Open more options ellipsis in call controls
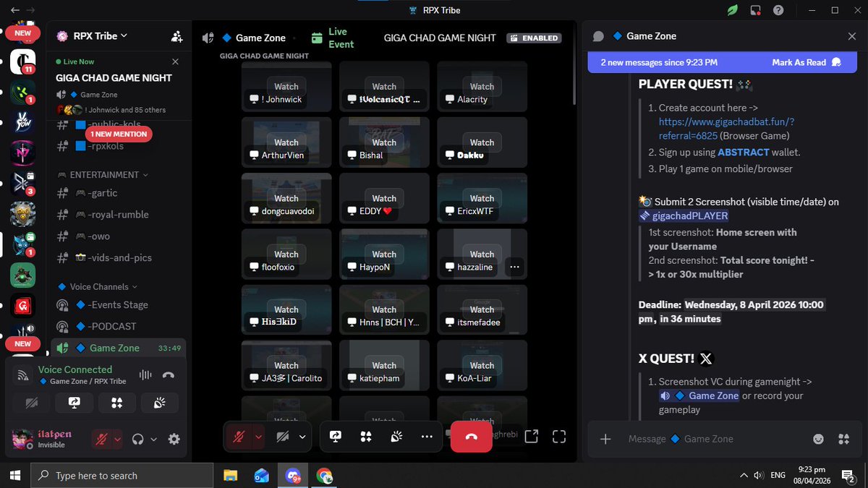 (427, 437)
